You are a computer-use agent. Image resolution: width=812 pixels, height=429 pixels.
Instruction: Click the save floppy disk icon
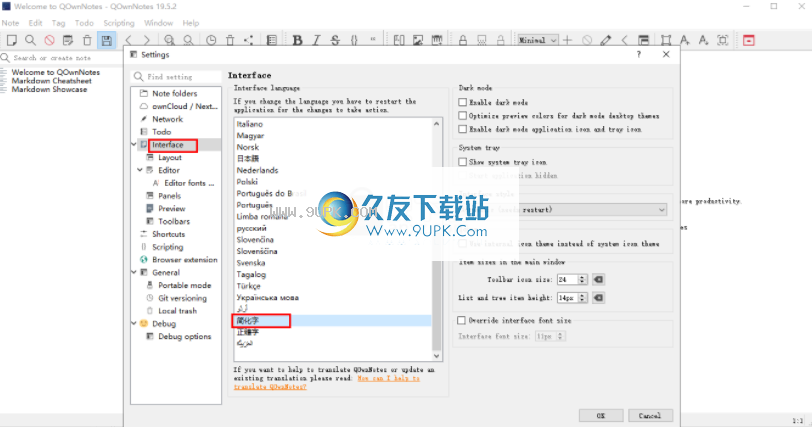106,40
